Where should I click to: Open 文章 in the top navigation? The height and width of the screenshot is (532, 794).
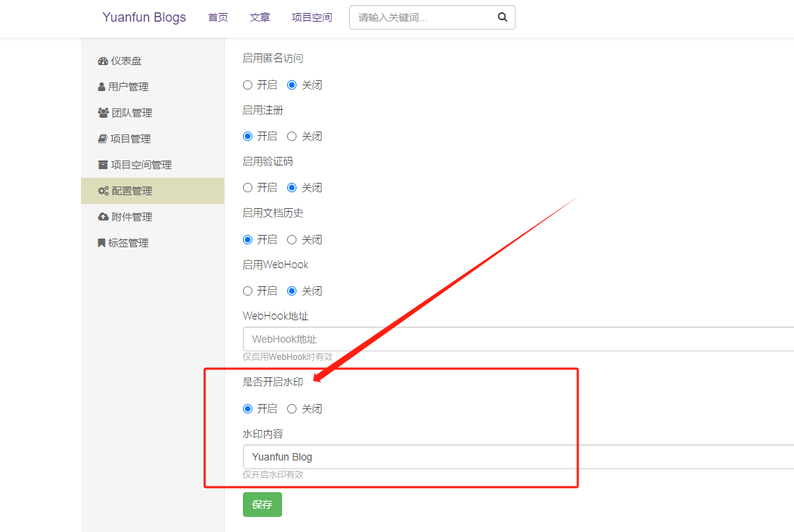point(260,18)
